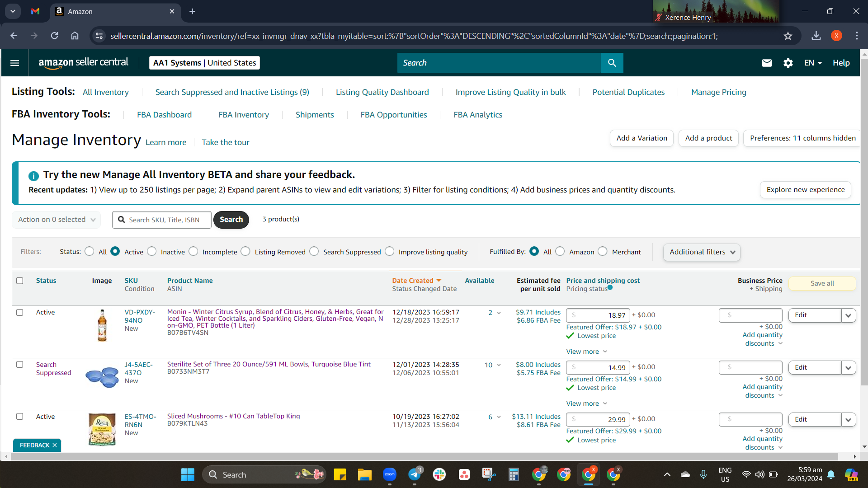Open Gmail pinned tab
868x488 pixels.
(x=35, y=11)
